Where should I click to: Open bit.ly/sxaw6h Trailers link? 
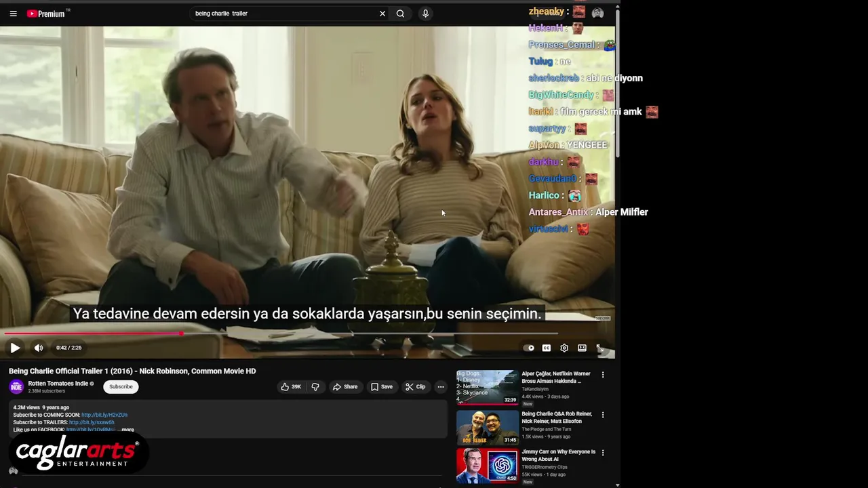[92, 422]
